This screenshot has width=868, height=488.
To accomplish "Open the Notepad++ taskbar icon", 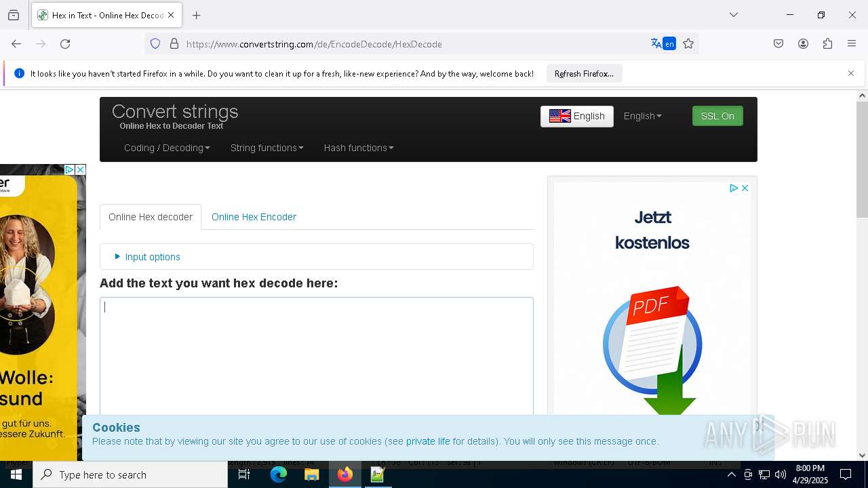I will [378, 474].
